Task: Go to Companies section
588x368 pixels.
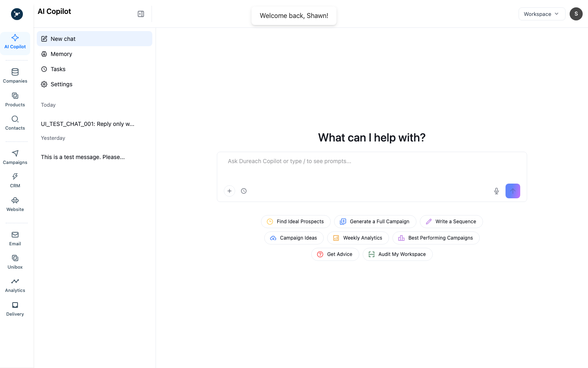Action: pos(15,76)
